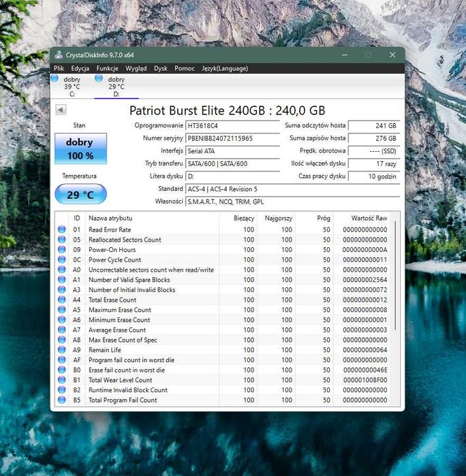Click the ID column header
The image size is (466, 476).
pos(76,218)
